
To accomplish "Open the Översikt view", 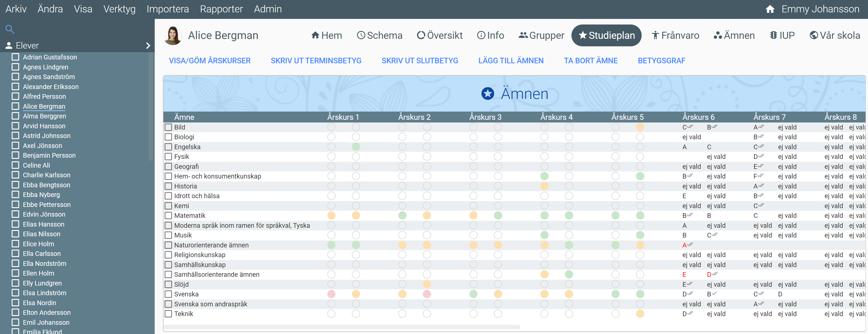I will pos(440,35).
